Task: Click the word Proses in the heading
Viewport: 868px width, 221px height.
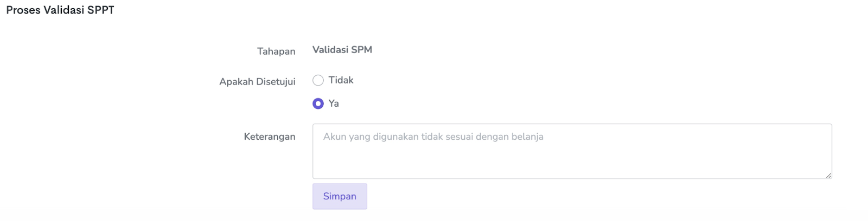Action: tap(23, 10)
